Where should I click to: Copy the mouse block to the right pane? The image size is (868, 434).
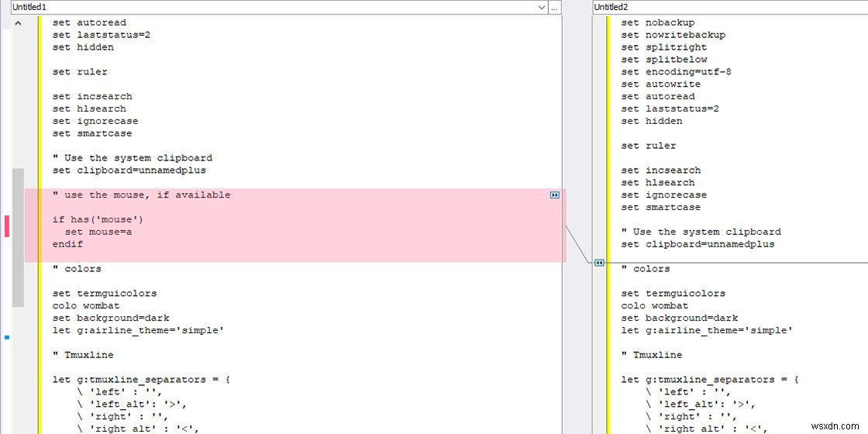[x=555, y=195]
